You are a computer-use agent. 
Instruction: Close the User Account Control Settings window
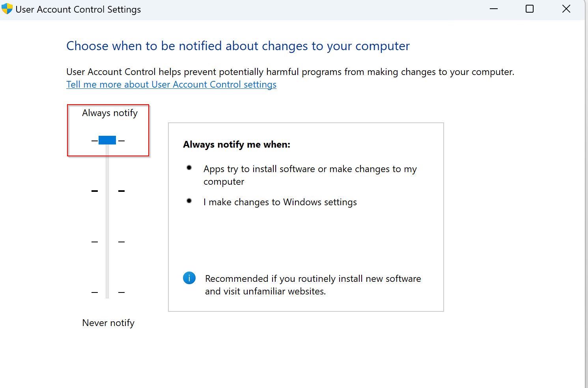point(566,9)
